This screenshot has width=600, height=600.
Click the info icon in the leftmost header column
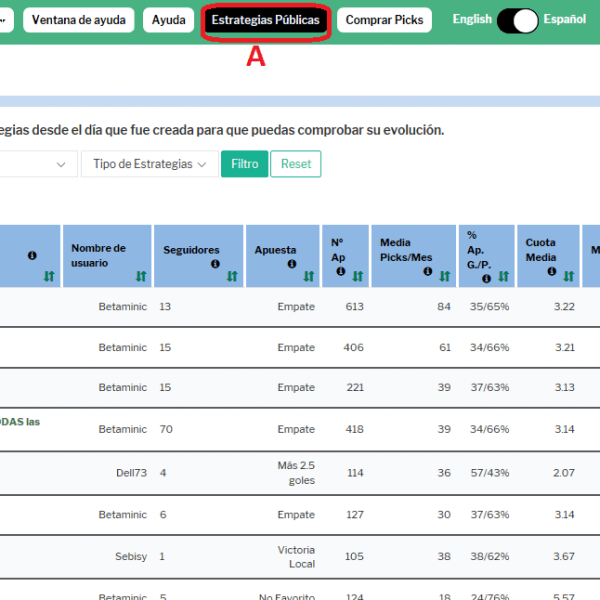coord(32,255)
